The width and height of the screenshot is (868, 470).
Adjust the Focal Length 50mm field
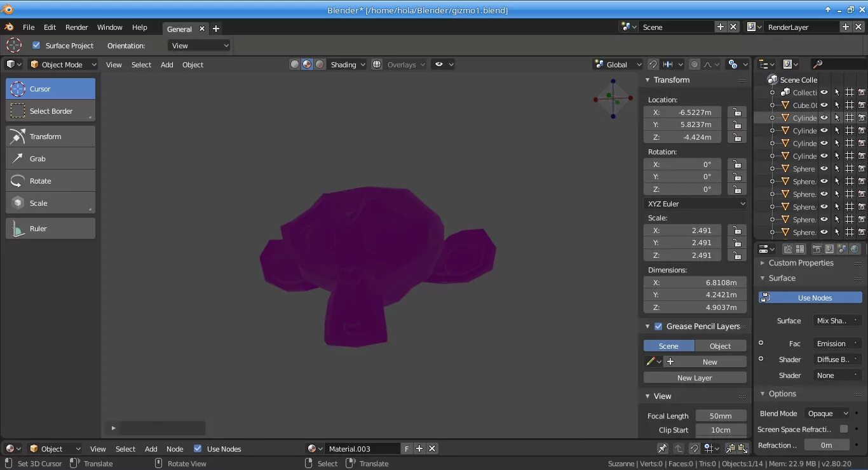[721, 415]
